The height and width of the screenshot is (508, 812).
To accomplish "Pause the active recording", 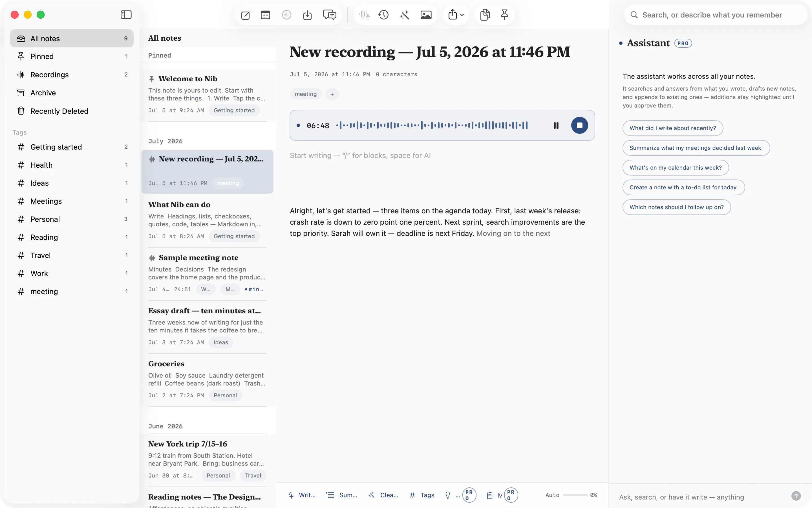I will [x=556, y=125].
